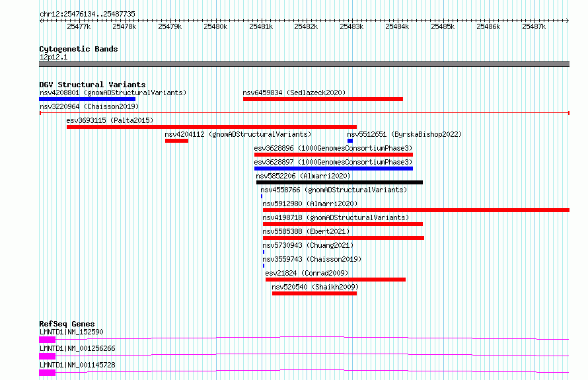Click esv3628896 (1000GenomesConsortiumPhase3) label
This screenshot has height=380, width=588.
pyautogui.click(x=333, y=148)
